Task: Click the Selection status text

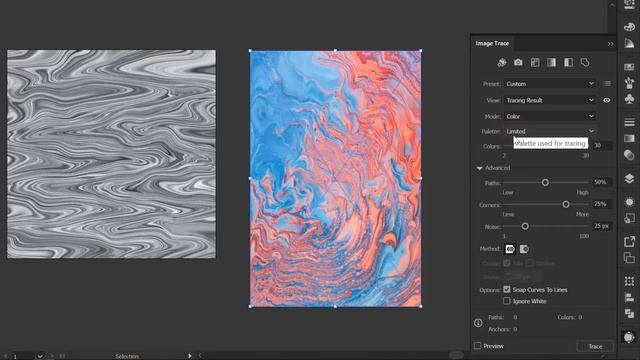Action: point(127,356)
